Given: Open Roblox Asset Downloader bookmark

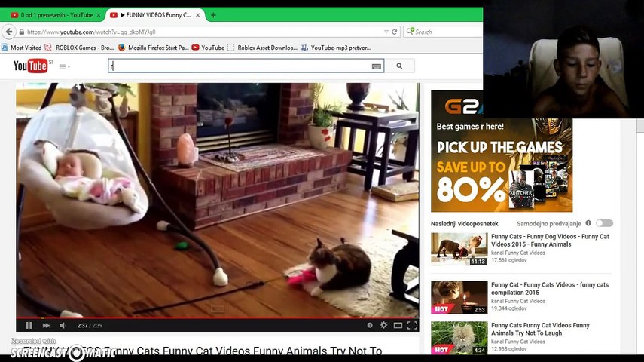Looking at the screenshot, I should click(x=262, y=48).
